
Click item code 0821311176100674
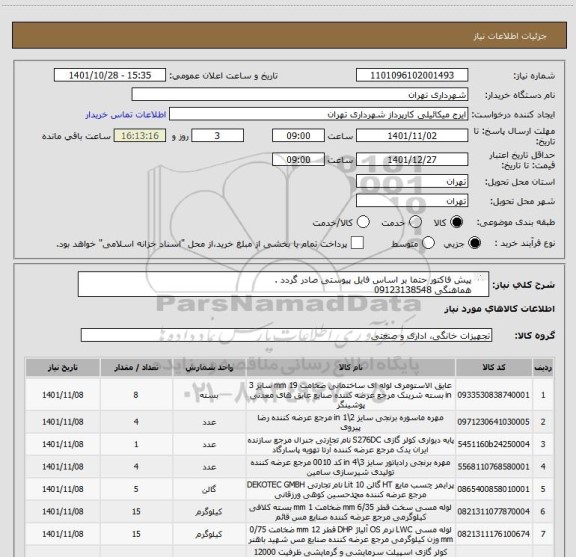pos(493,534)
